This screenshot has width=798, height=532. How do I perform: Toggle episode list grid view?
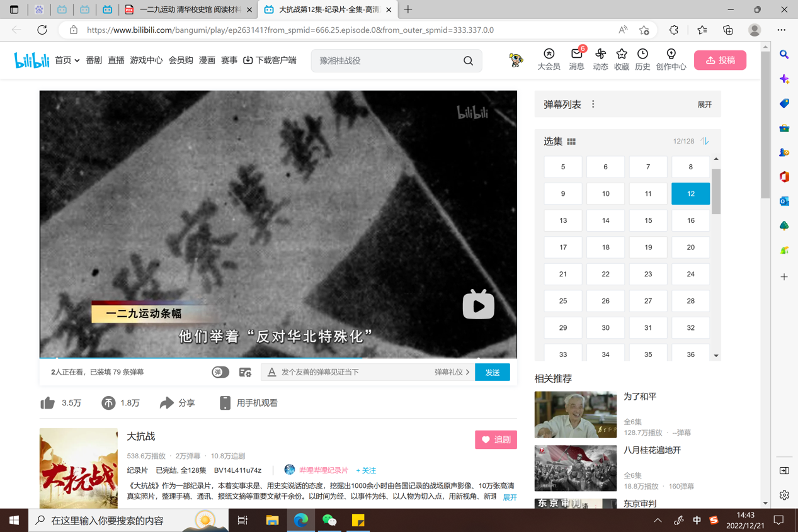571,142
